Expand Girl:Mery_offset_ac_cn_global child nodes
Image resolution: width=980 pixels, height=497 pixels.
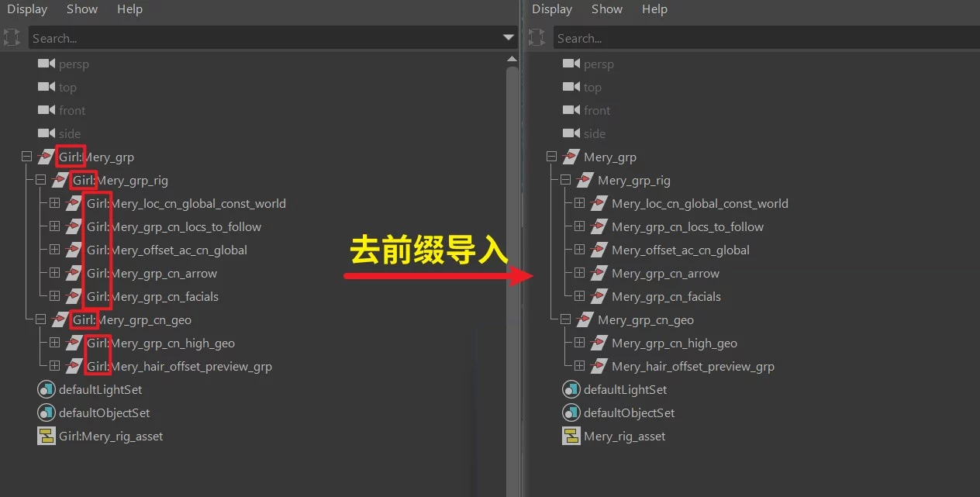pos(54,250)
